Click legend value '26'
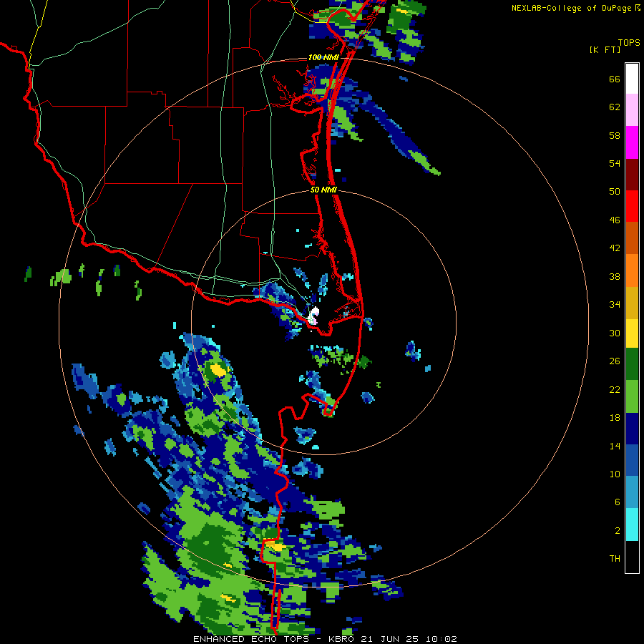This screenshot has width=644, height=644. click(615, 361)
